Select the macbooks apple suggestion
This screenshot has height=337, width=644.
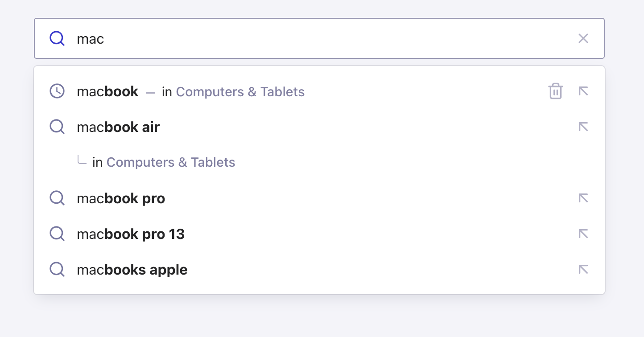pyautogui.click(x=132, y=269)
